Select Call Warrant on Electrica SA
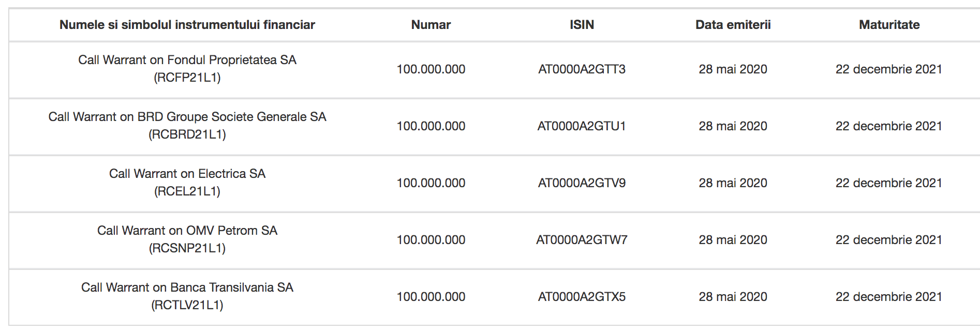 pyautogui.click(x=187, y=174)
